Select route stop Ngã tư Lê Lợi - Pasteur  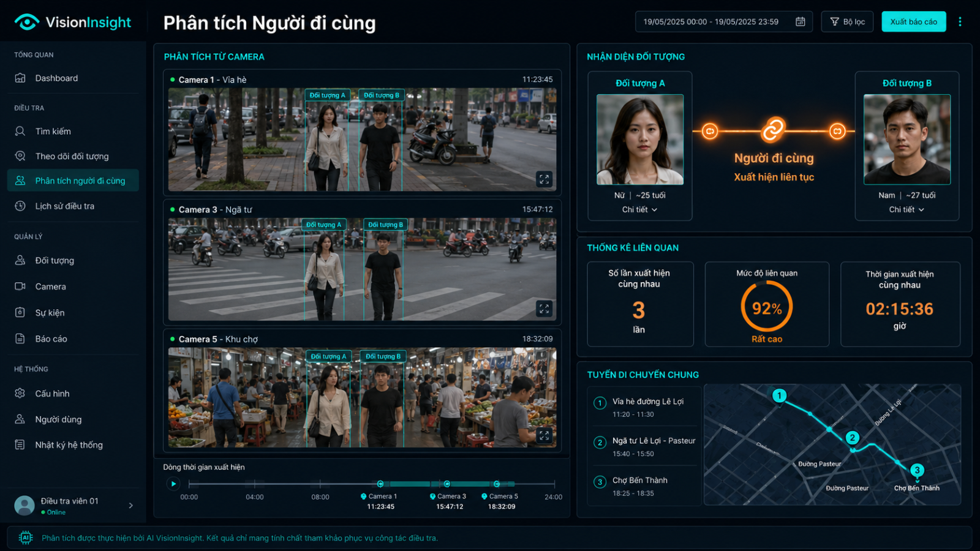[644, 446]
